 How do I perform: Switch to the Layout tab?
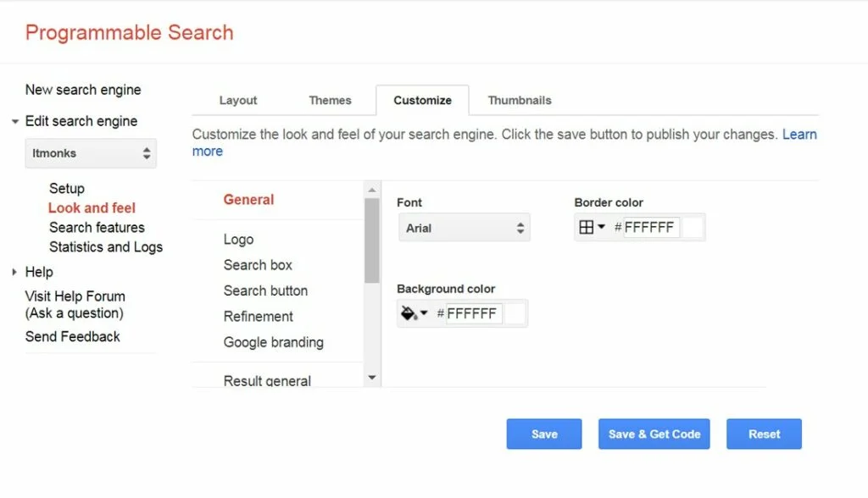pos(237,100)
